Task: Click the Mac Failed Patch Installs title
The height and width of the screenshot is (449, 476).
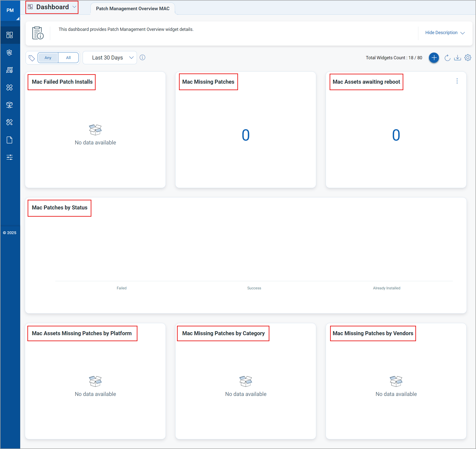Action: coord(62,82)
